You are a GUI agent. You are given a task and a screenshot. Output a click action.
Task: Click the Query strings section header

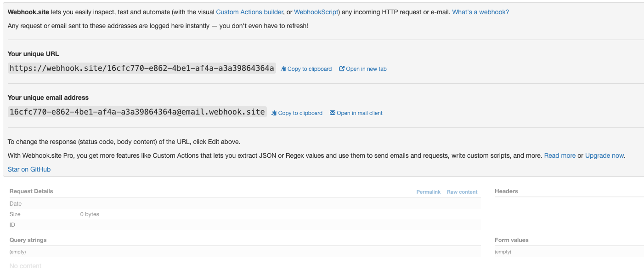[28, 240]
